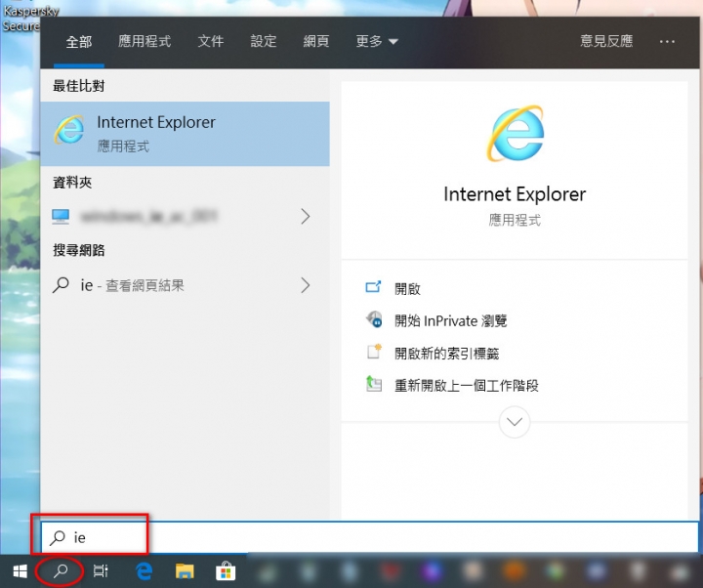703x588 pixels.
Task: Click 開啟 to open Internet Explorer
Action: coord(407,289)
